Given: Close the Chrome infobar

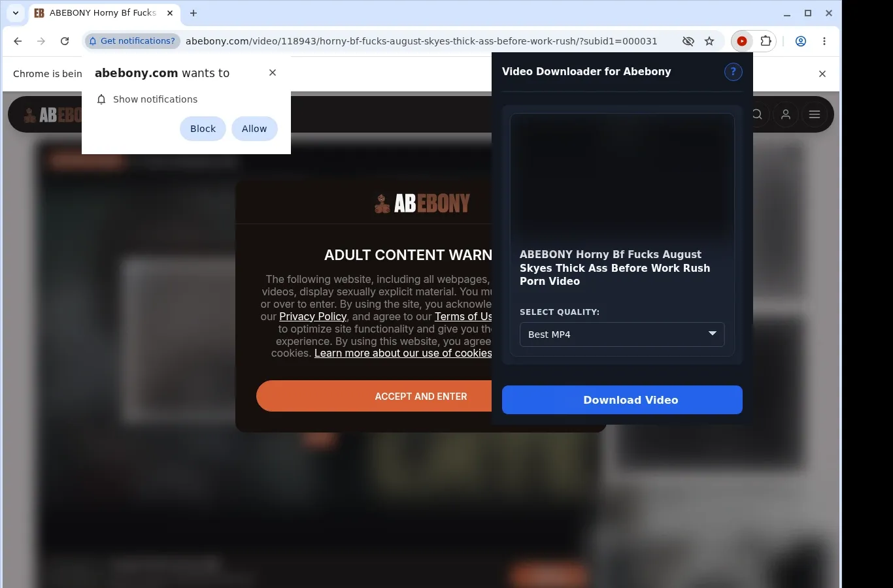Looking at the screenshot, I should 822,74.
